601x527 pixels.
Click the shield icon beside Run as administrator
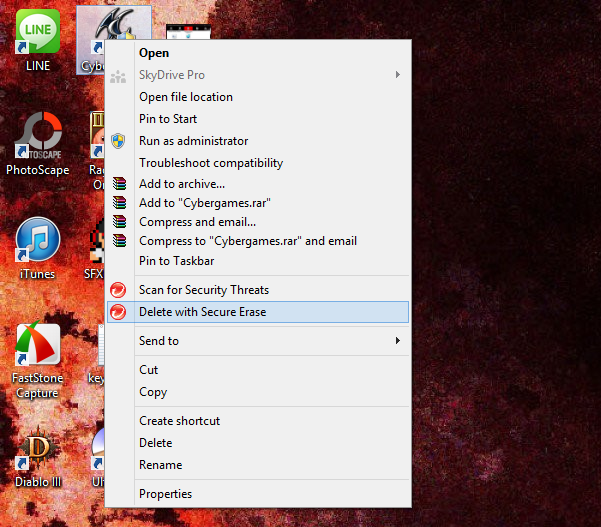[x=118, y=141]
